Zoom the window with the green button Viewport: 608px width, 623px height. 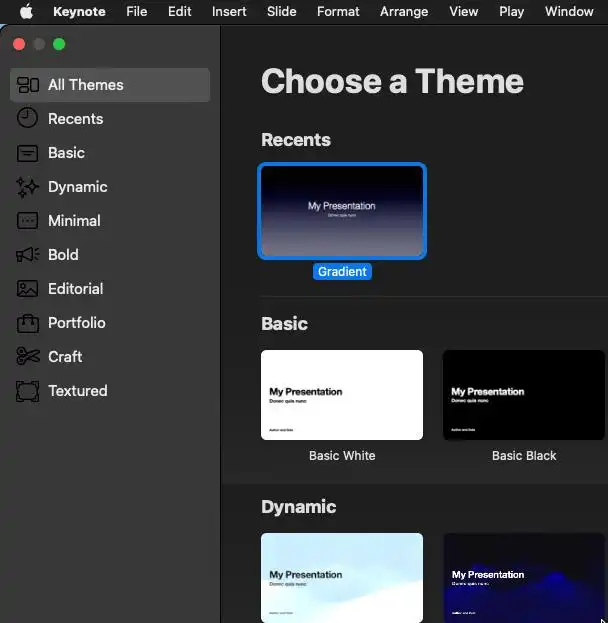(59, 44)
